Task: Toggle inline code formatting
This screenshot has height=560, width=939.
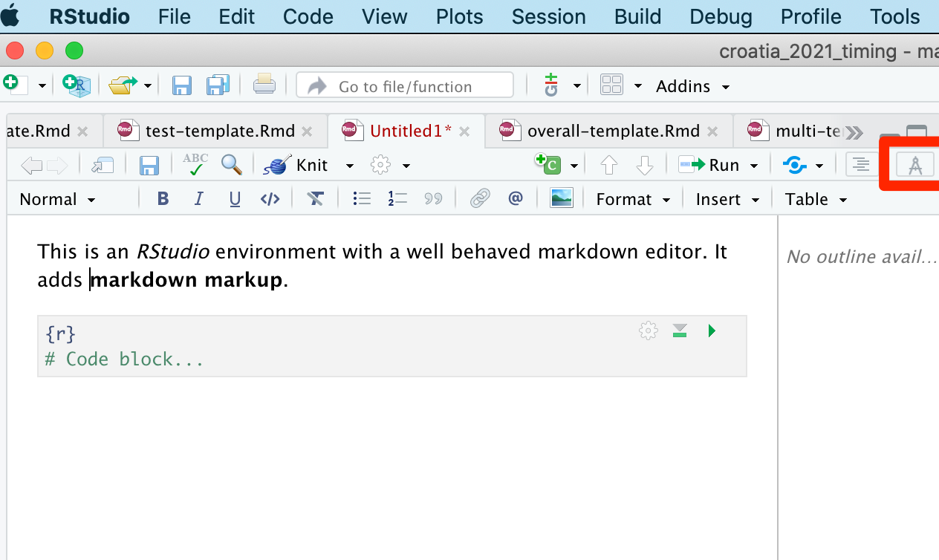Action: pyautogui.click(x=270, y=199)
